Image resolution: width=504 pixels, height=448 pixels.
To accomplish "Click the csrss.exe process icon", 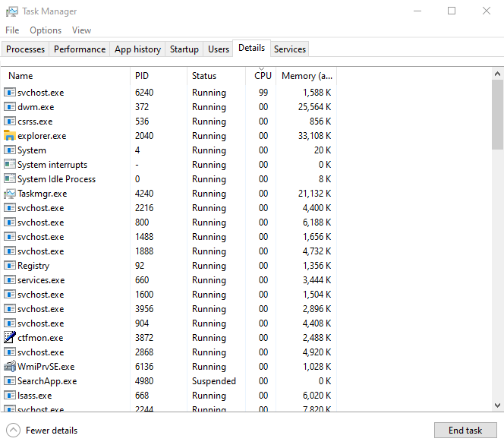I will (10, 121).
